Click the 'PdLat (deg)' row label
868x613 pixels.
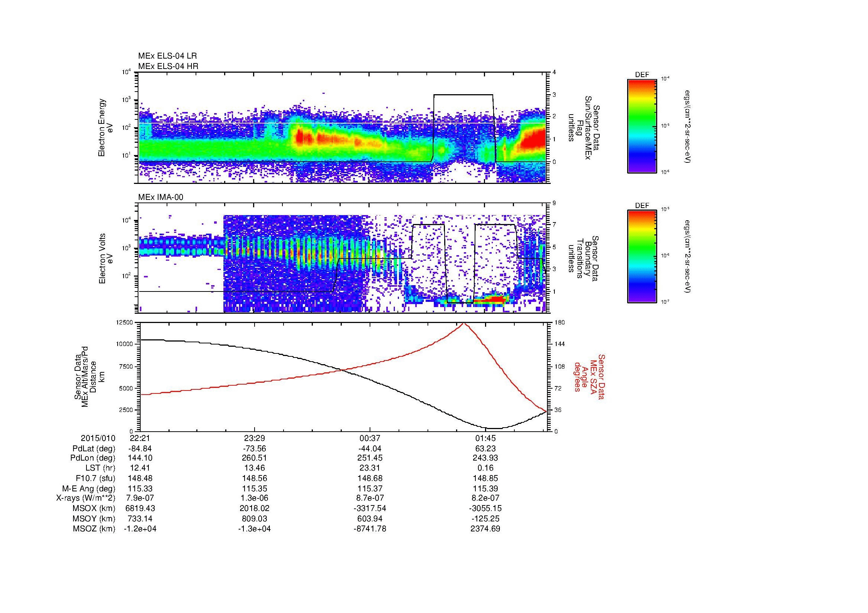coord(94,449)
